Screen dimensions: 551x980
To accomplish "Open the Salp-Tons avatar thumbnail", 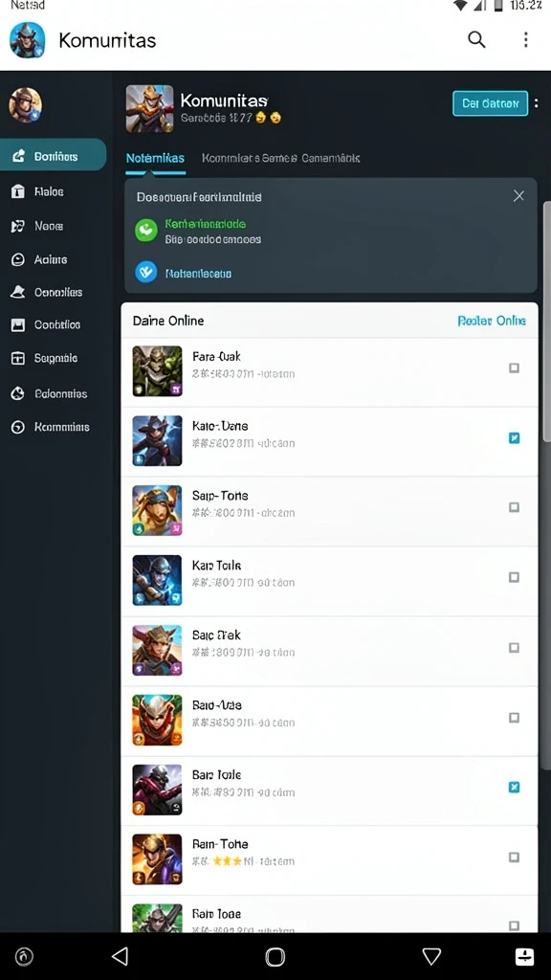I will pyautogui.click(x=158, y=511).
